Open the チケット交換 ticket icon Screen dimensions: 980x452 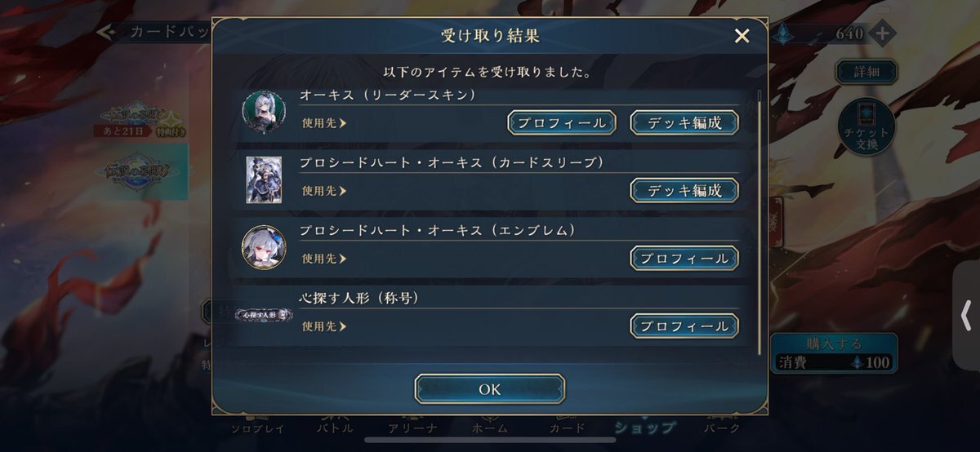[x=866, y=126]
